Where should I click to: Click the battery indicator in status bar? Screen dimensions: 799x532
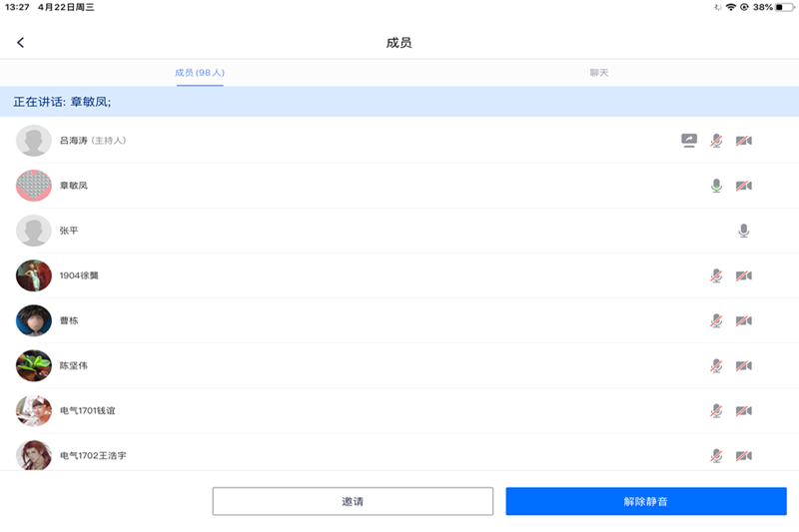[785, 7]
